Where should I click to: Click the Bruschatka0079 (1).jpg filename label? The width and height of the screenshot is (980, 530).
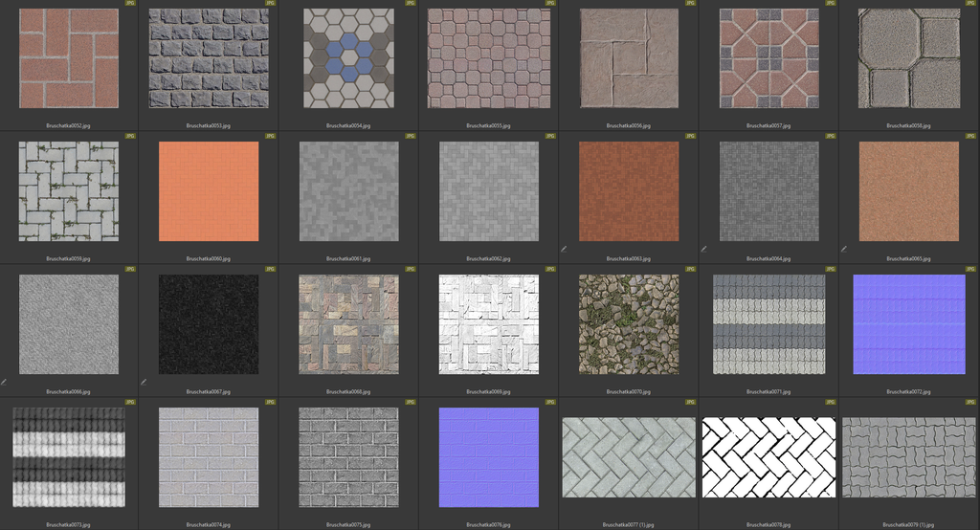908,524
